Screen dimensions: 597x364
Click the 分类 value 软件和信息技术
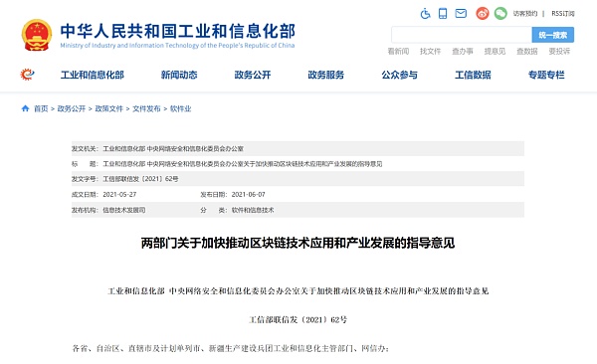tap(253, 210)
